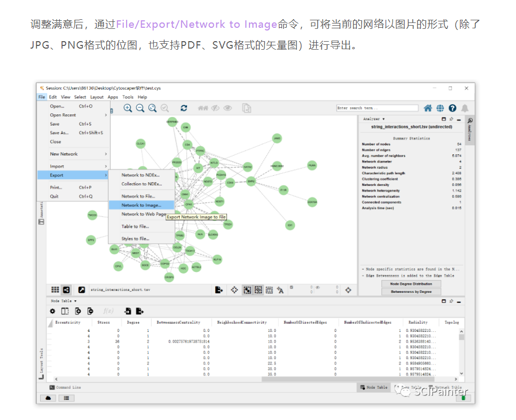Screen dimensions: 516x420
Task: Click the export table to file icon
Action: (140, 311)
